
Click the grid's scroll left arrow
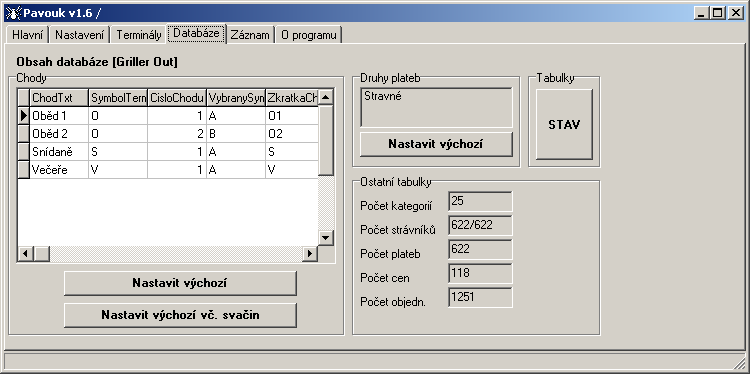25,253
